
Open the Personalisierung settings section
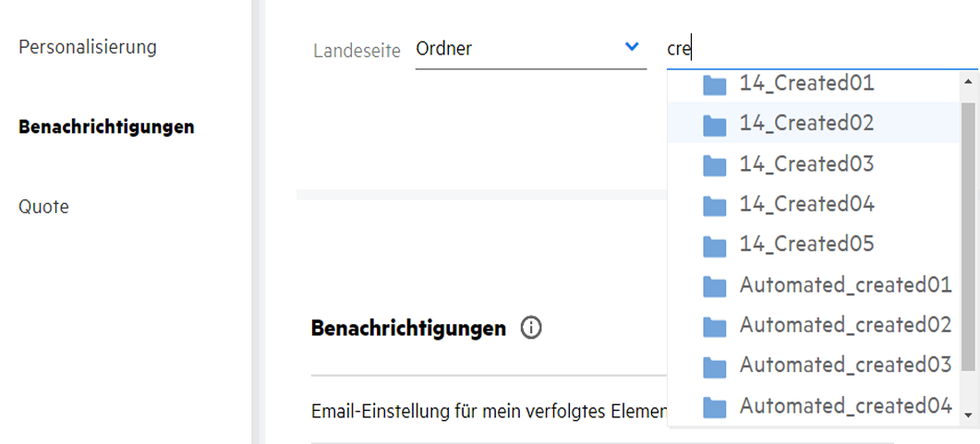[88, 46]
